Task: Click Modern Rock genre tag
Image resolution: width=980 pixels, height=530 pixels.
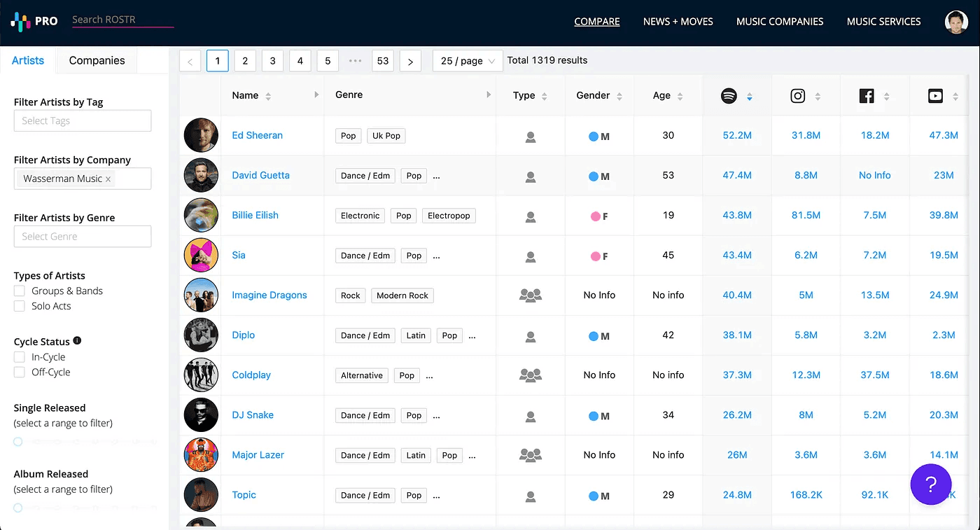Action: click(402, 295)
